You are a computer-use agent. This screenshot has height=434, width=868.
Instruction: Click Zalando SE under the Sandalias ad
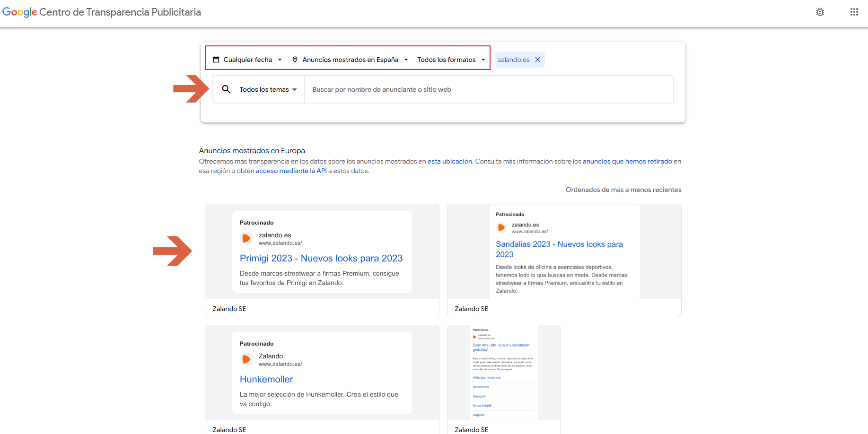[x=472, y=309]
